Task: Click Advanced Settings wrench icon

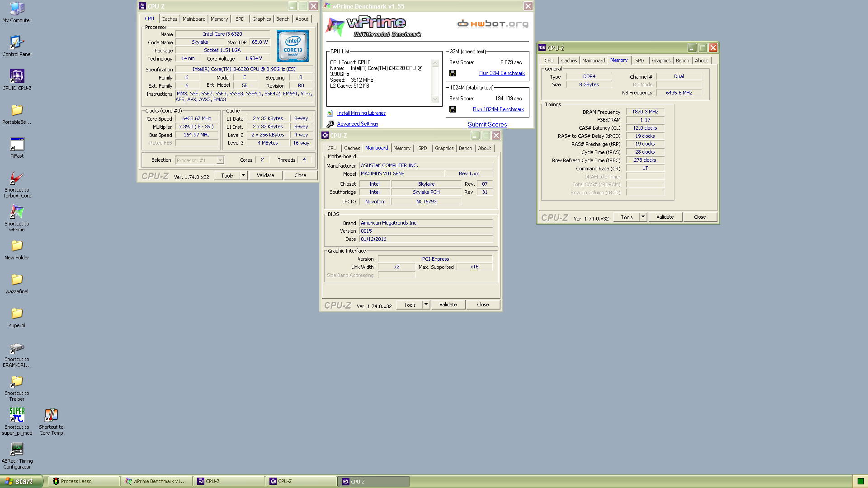Action: 330,124
